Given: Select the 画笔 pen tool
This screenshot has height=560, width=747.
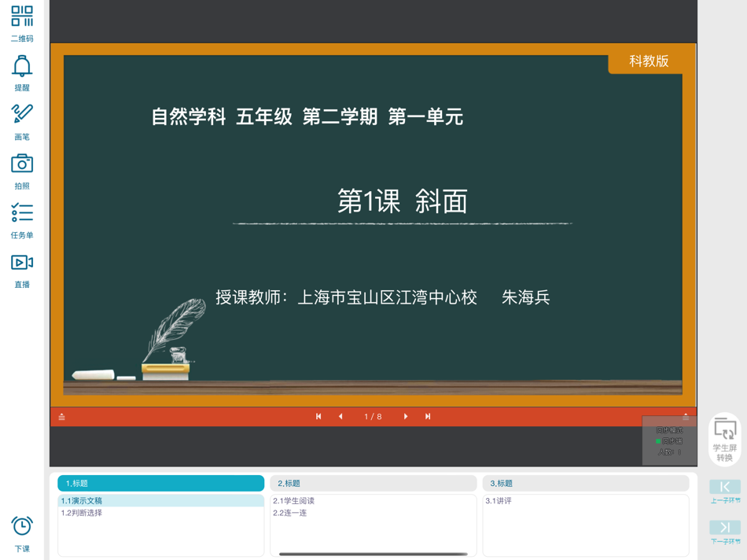Looking at the screenshot, I should [x=22, y=122].
